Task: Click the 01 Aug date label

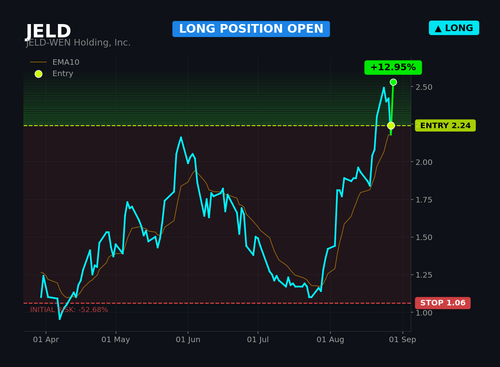Action: click(x=330, y=340)
